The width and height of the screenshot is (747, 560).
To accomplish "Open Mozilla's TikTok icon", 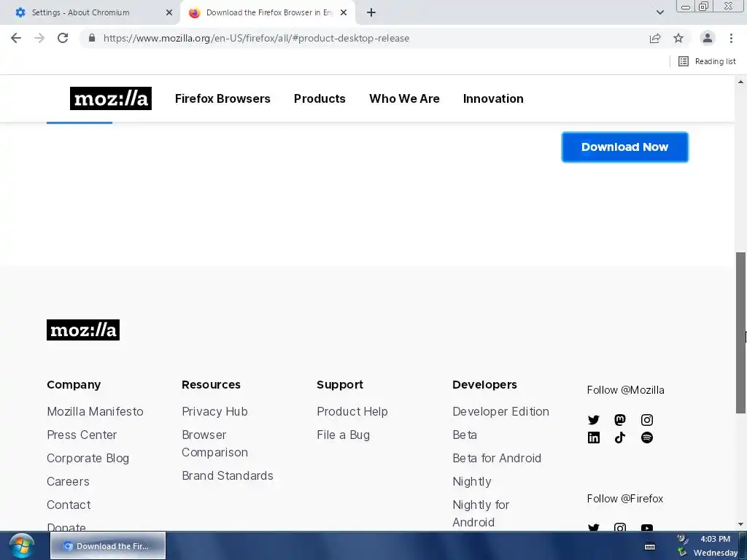I will point(620,437).
